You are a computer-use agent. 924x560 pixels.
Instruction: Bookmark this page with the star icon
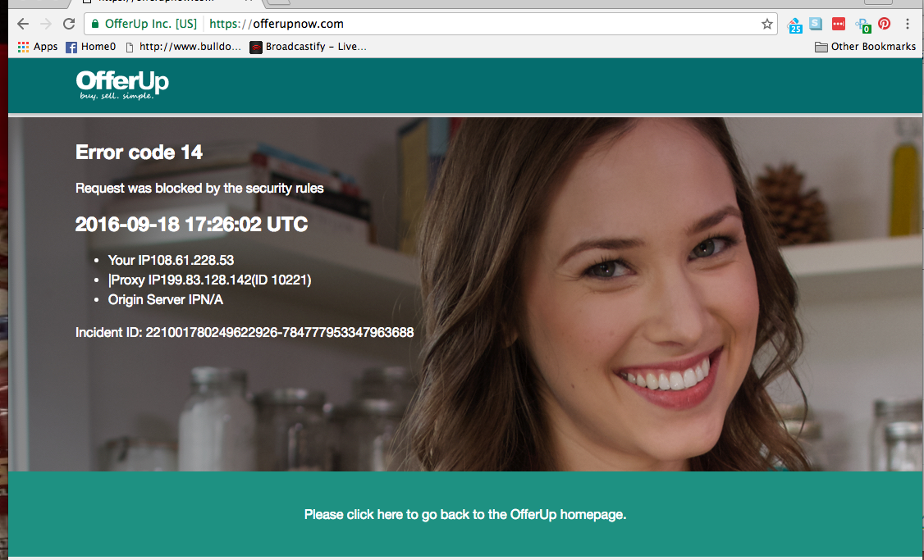tap(766, 24)
